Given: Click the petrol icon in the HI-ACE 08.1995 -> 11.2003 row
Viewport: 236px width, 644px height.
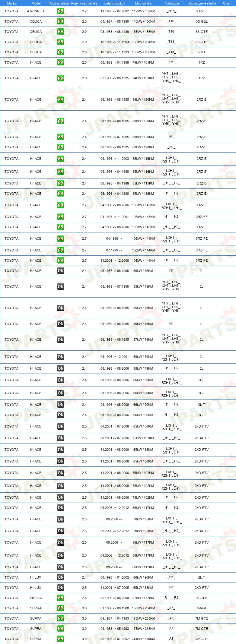Looking at the screenshot, I should [61, 159].
